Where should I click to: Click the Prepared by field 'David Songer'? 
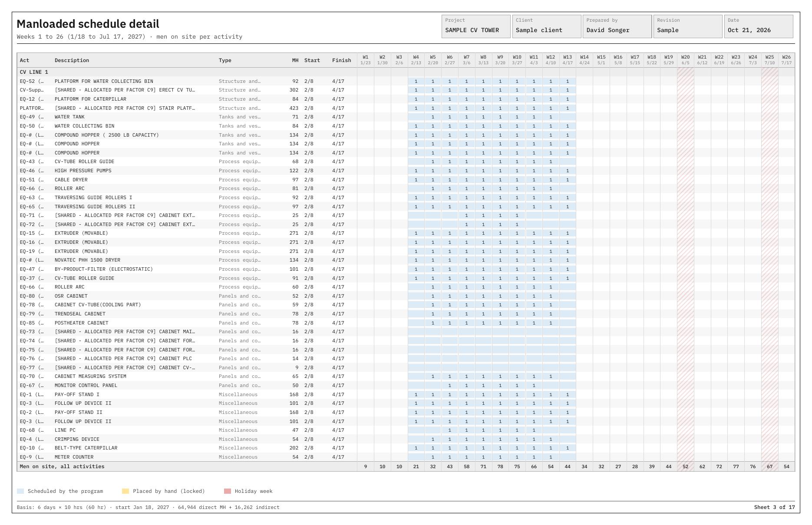click(617, 26)
